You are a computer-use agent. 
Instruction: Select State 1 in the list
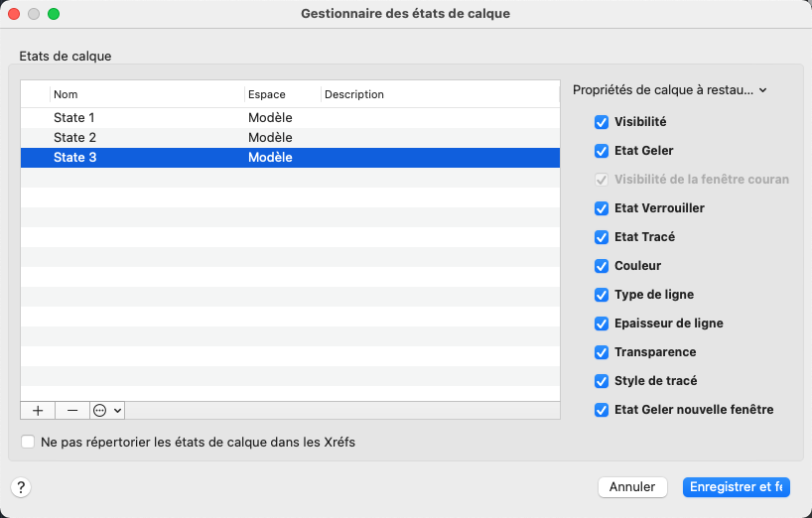75,118
